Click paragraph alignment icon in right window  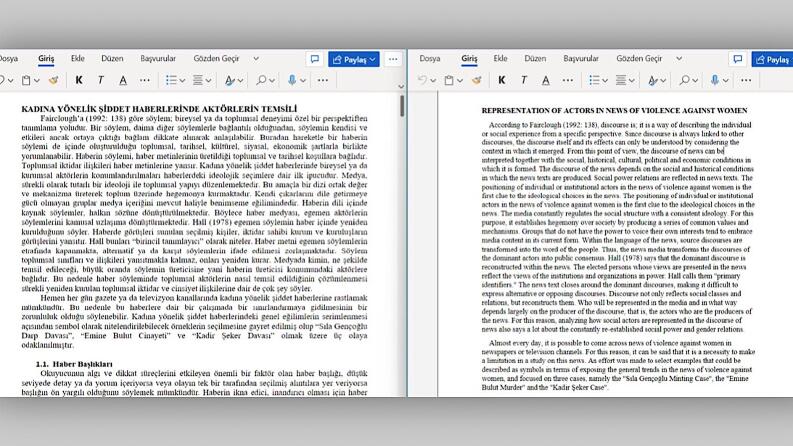[621, 80]
